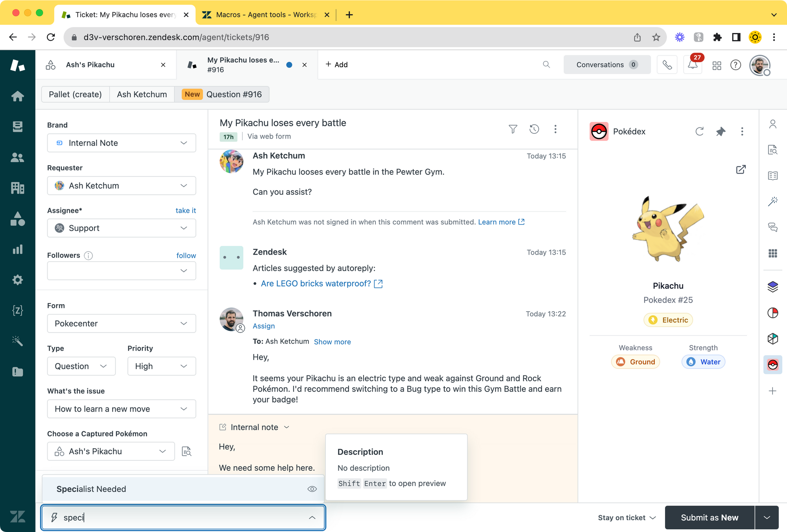Toggle Internal note composer channel
This screenshot has height=532, width=787.
tap(255, 427)
